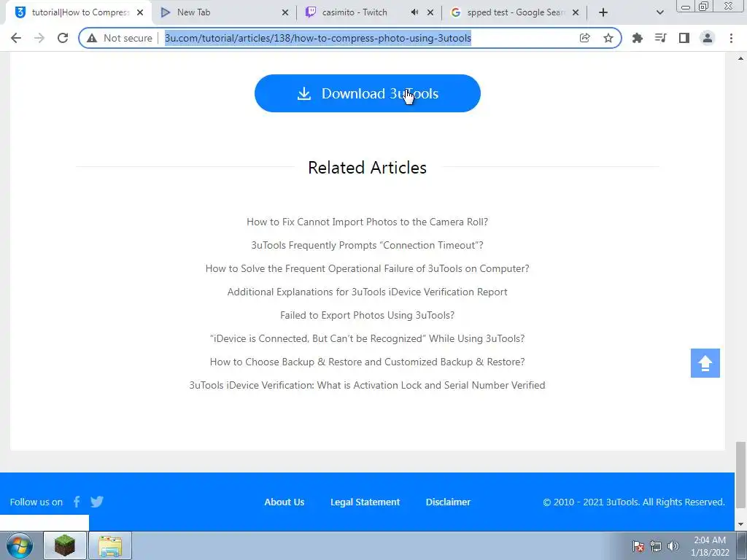Open the About Us footer link
Image resolution: width=747 pixels, height=560 pixels.
pyautogui.click(x=285, y=502)
